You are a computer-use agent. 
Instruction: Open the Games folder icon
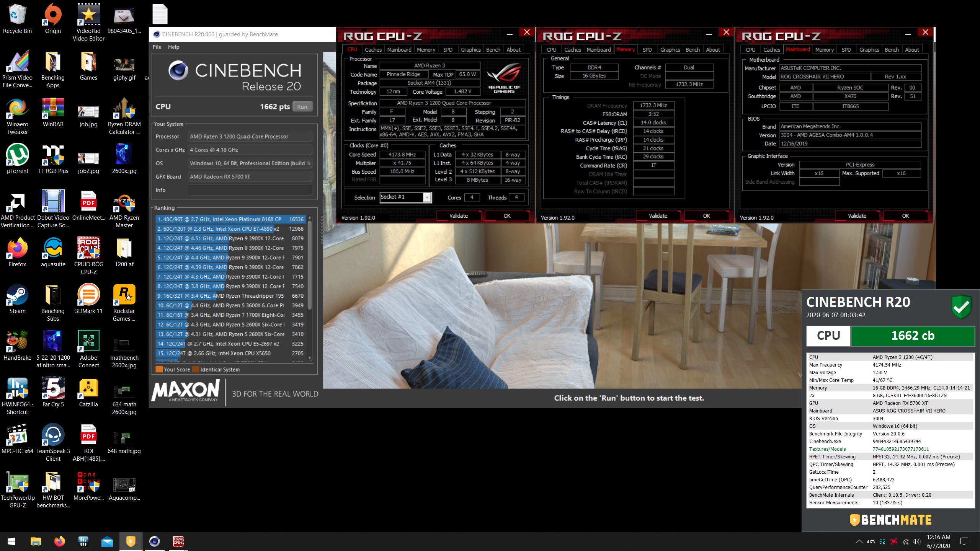(x=88, y=66)
